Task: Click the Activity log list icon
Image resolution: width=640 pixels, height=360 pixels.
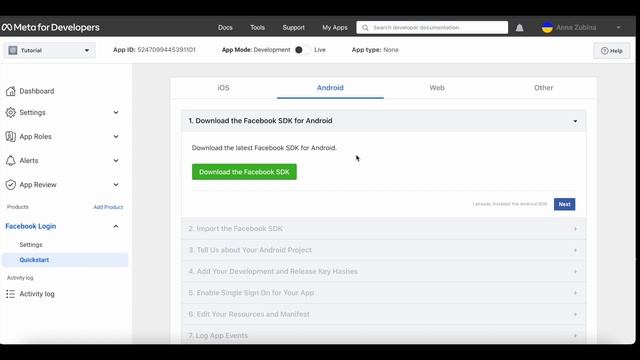Action: [11, 294]
